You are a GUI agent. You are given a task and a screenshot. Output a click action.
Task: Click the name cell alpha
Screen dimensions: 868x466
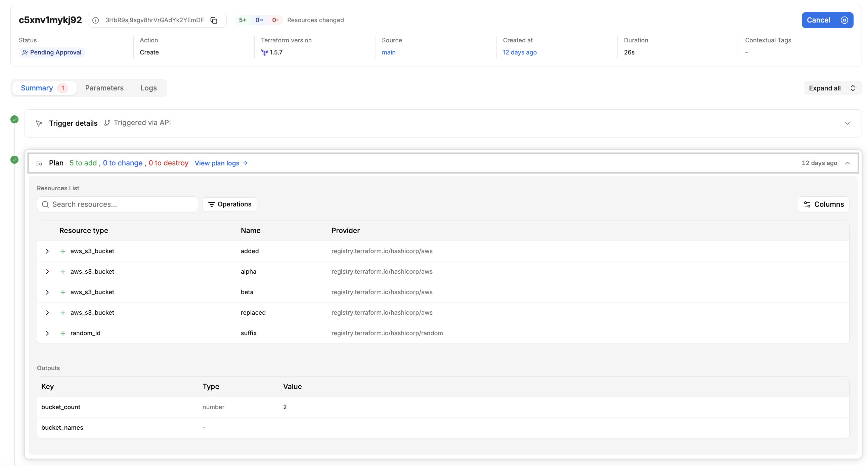point(248,272)
